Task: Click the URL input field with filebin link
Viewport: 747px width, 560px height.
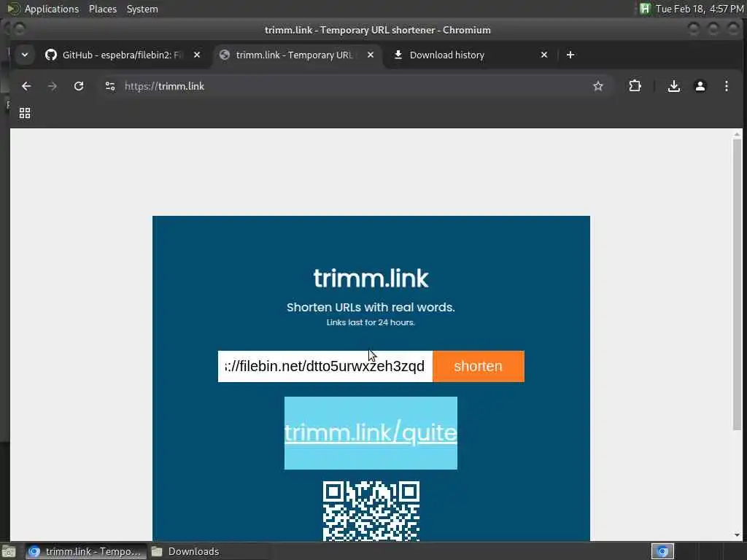Action: point(325,366)
